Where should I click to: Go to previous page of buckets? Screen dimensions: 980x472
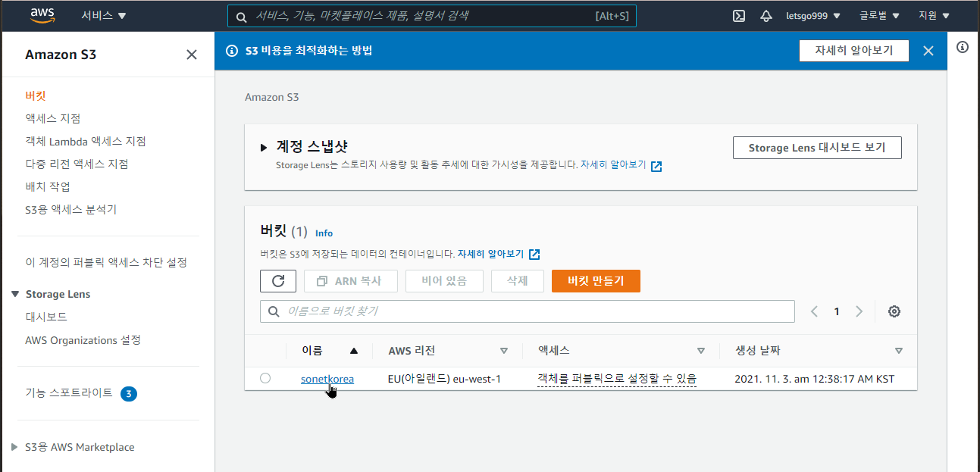[x=814, y=311]
